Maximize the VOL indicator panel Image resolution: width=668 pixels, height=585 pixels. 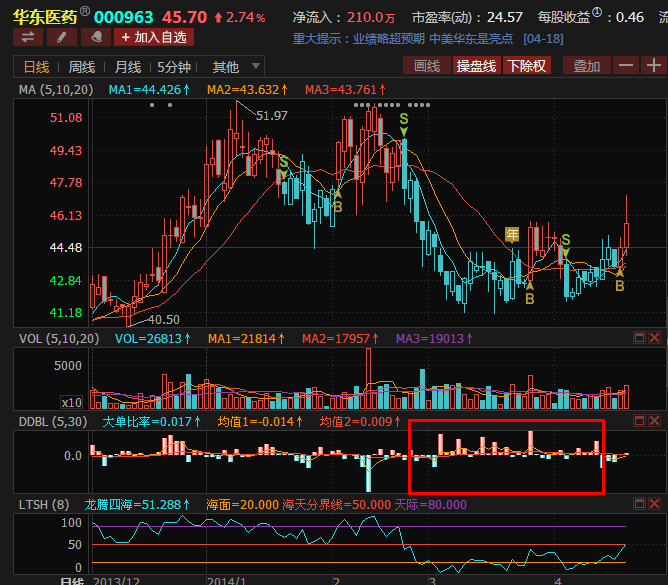point(639,339)
